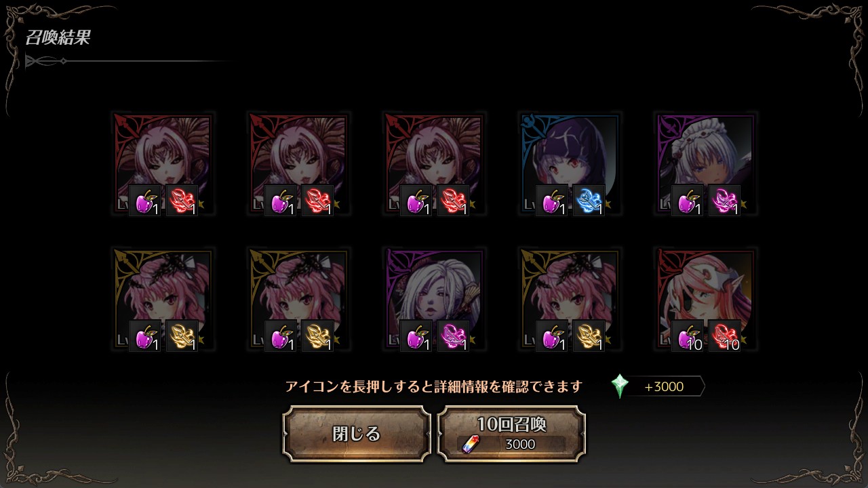The image size is (868, 488).
Task: Select the white-haired character in the bottom row
Action: coord(434,300)
